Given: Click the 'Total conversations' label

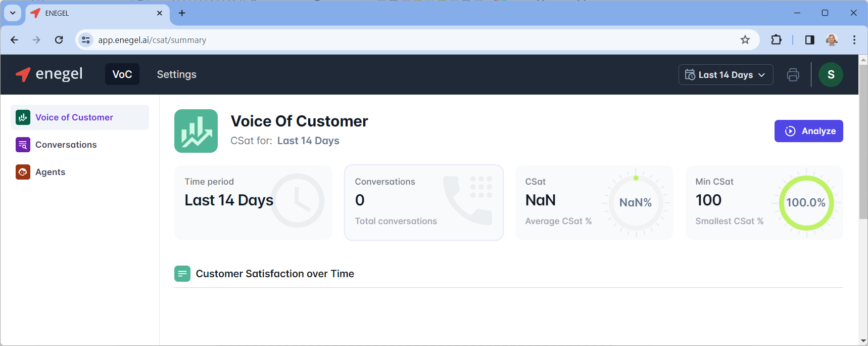Looking at the screenshot, I should coord(396,221).
